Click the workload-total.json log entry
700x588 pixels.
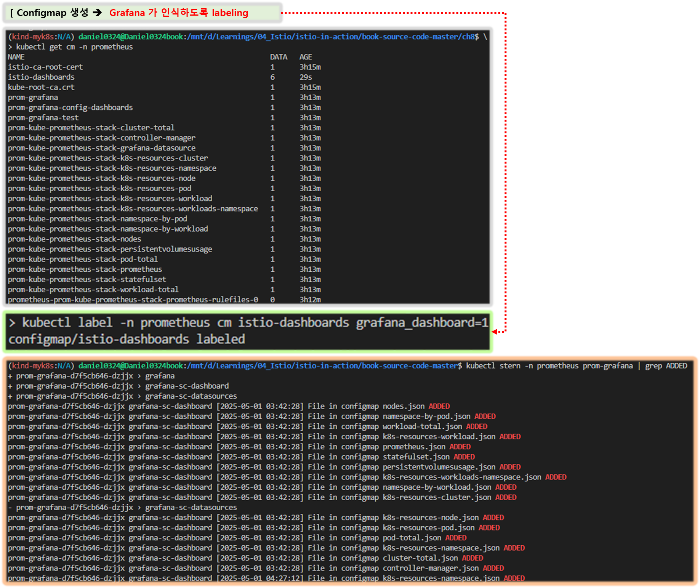point(247,426)
